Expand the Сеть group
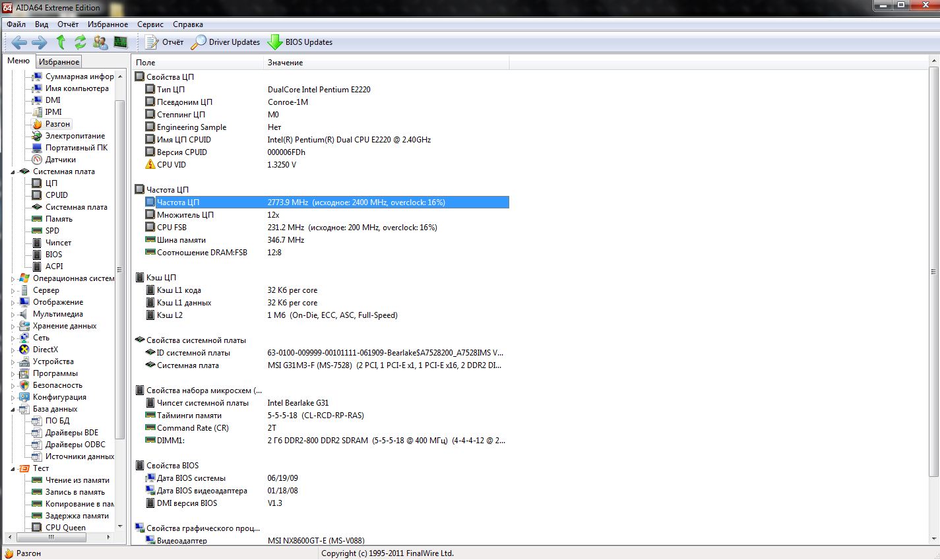Screen dimensions: 940x560 (13, 338)
